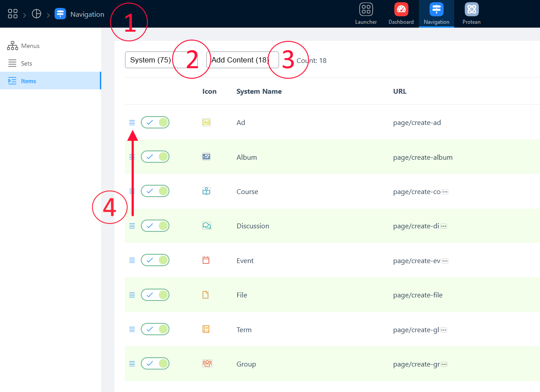
Task: Go to Menus in the sidebar
Action: point(30,46)
